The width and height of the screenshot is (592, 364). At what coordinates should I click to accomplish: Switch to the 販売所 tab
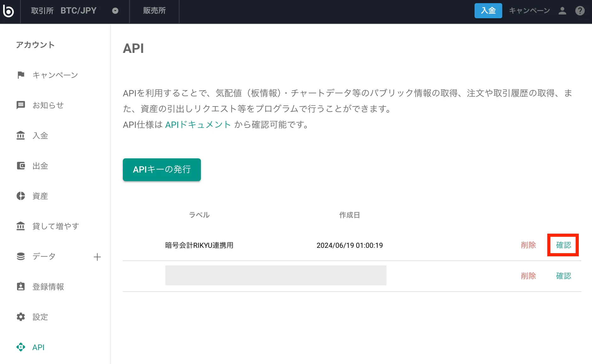pos(154,11)
